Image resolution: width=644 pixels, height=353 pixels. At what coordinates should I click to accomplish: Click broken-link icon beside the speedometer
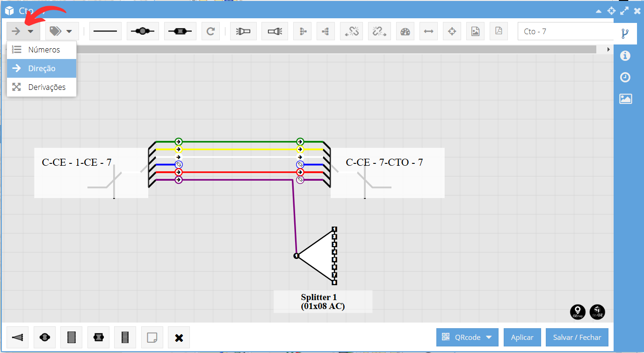tap(380, 31)
